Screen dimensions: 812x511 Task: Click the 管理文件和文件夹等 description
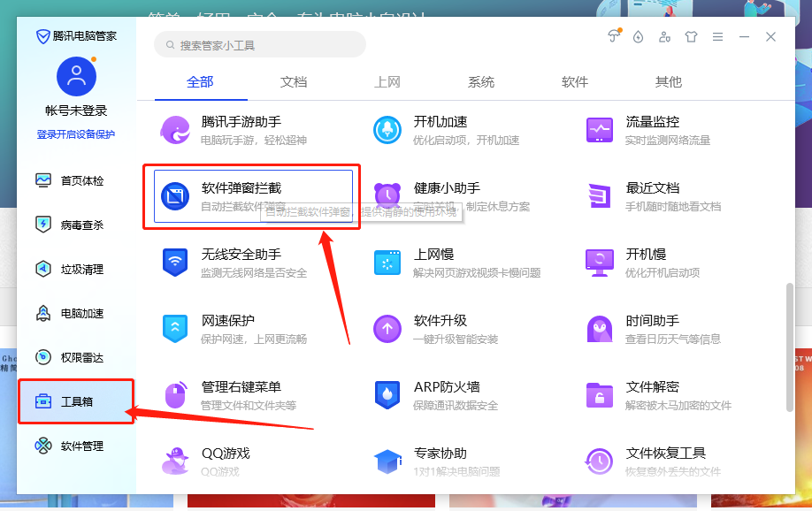coord(249,406)
